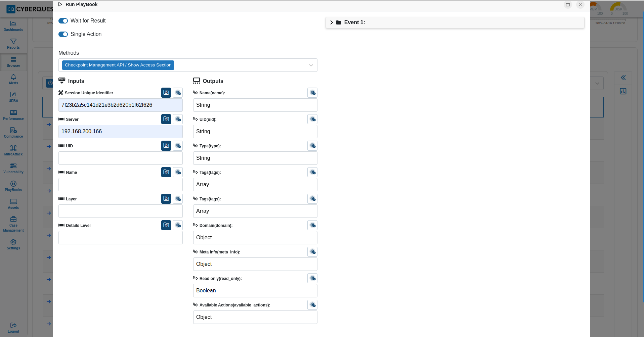644x337 pixels.
Task: Open Assets in the sidebar
Action: [13, 204]
